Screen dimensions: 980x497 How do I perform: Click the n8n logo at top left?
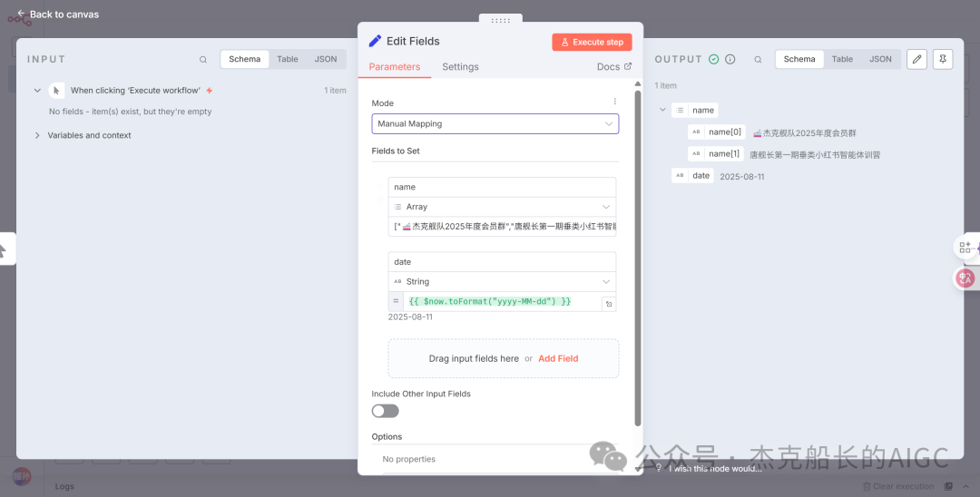click(x=19, y=20)
